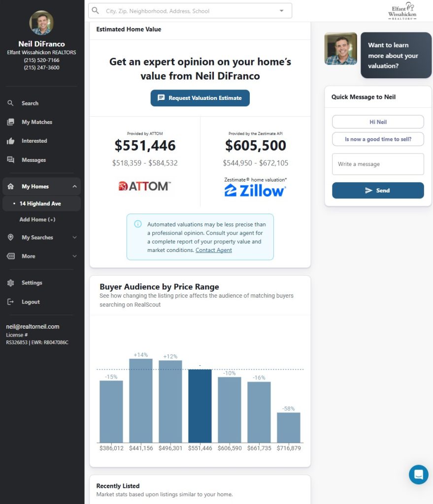The image size is (433, 504).
Task: Choose the 'Is now a good time to sell?' quick reply
Action: coord(378,139)
